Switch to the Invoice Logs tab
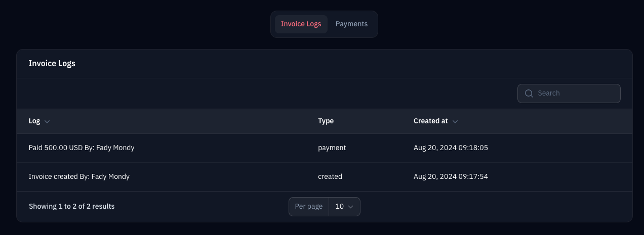This screenshot has height=235, width=644. [x=301, y=24]
